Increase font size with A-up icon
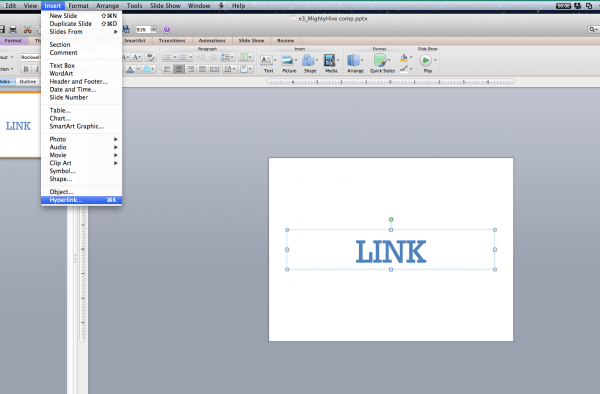Screen dimensions: 600x394 [126, 57]
